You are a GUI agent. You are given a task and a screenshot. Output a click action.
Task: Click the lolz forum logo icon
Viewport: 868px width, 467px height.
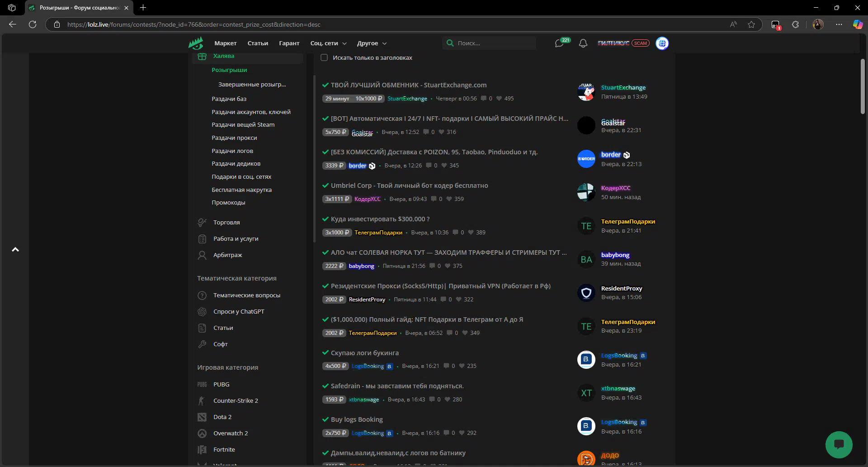(x=196, y=43)
